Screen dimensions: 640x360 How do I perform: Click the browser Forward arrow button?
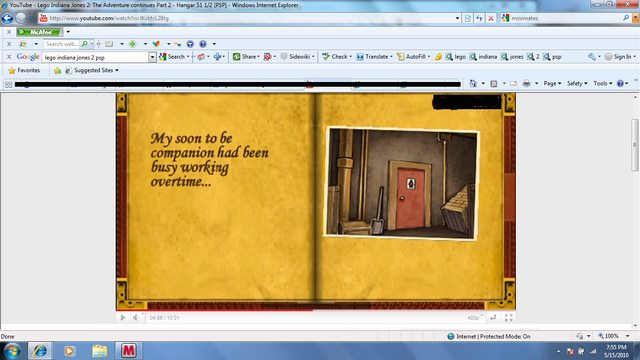tap(21, 18)
